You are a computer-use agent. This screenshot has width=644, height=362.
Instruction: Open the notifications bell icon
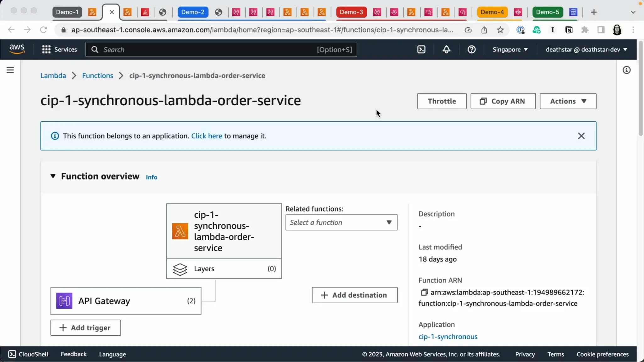pyautogui.click(x=446, y=49)
